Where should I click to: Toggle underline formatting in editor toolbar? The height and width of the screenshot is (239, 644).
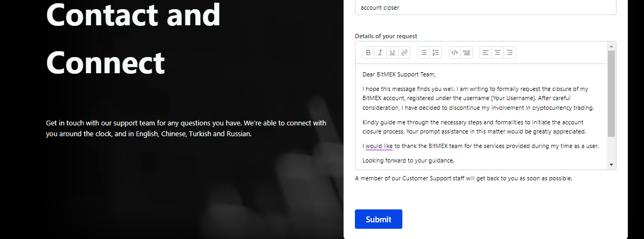[392, 52]
